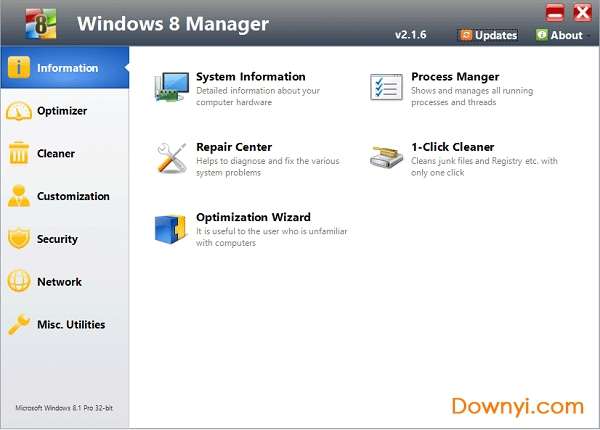The image size is (600, 430).
Task: Click 'It is useful to the user' description
Action: (272, 237)
